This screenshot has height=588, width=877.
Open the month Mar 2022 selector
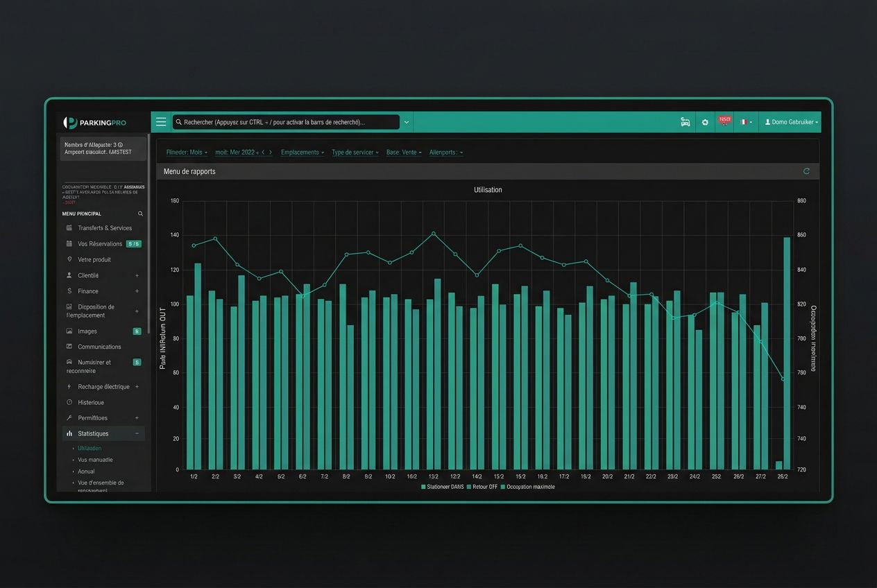236,152
